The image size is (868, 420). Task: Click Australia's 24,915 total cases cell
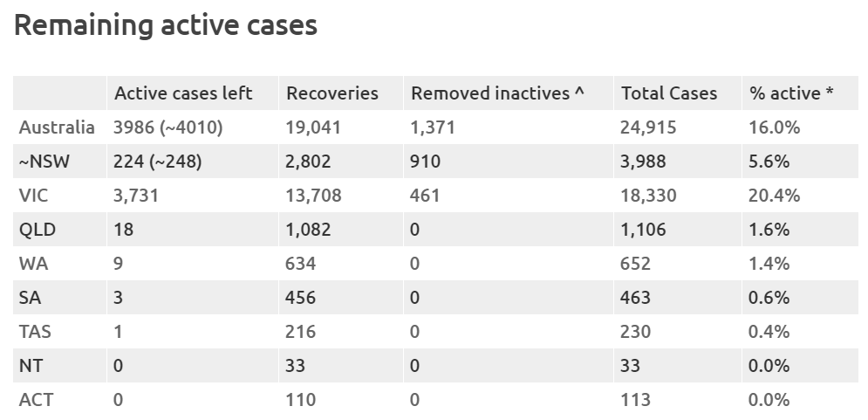[x=648, y=127]
